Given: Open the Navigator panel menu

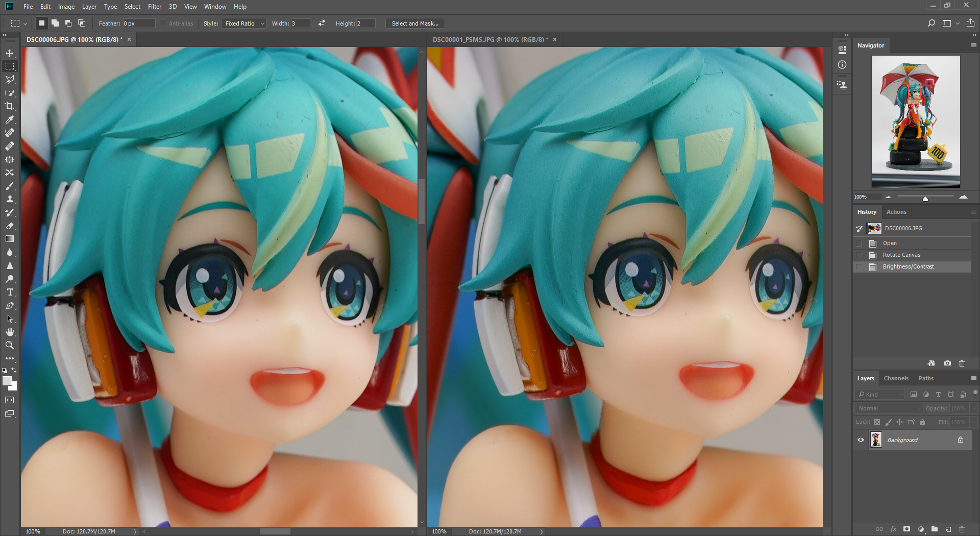Looking at the screenshot, I should 973,45.
